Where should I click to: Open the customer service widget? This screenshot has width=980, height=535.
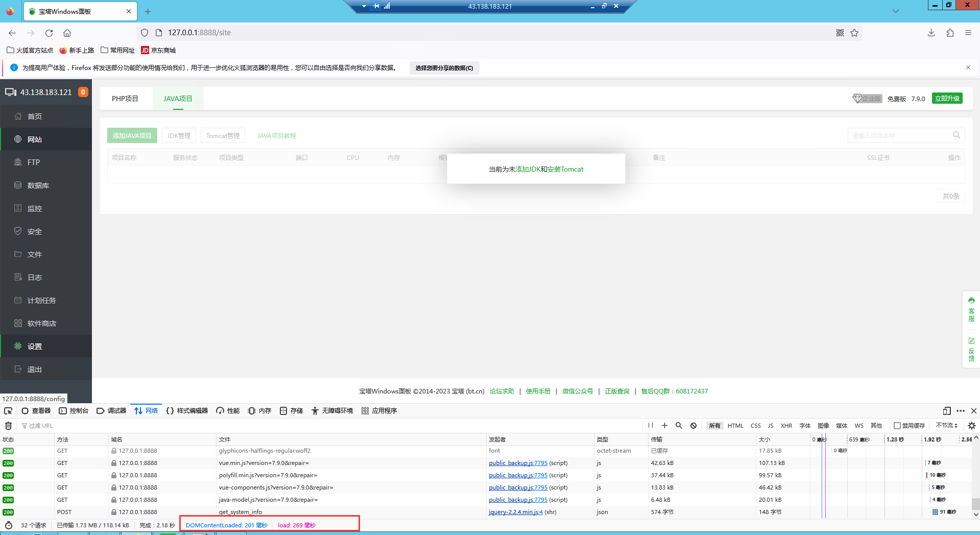click(971, 310)
